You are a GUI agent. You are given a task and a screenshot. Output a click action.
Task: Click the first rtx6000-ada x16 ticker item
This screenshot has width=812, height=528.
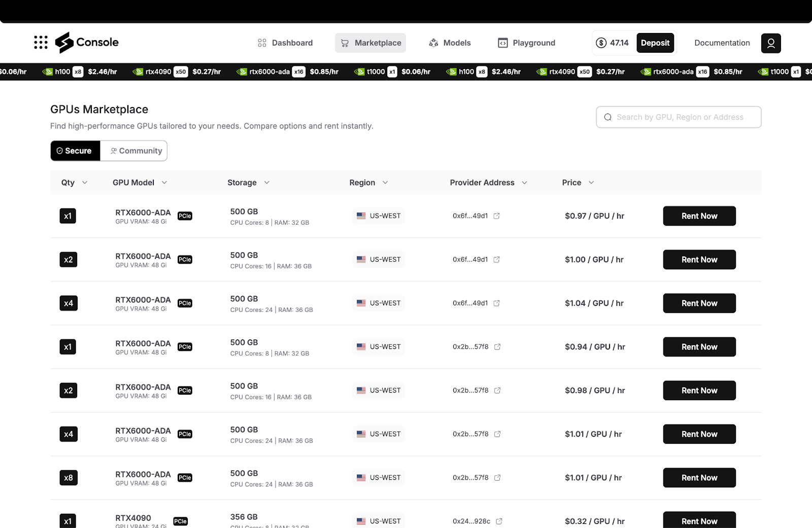[287, 72]
